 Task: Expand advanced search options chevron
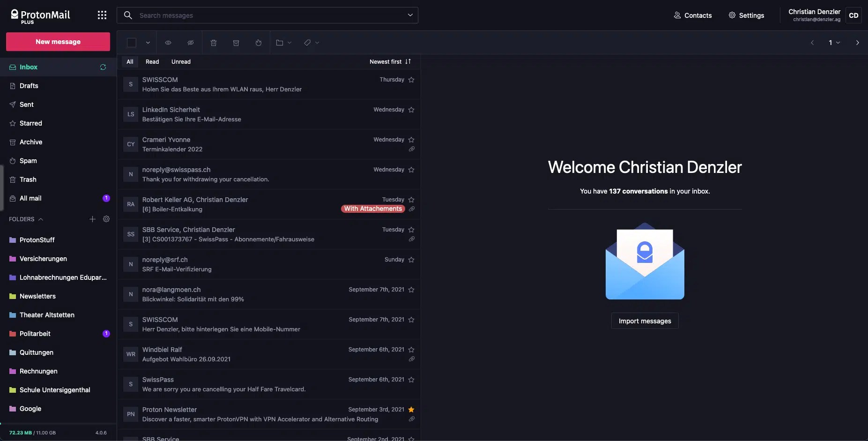click(410, 15)
